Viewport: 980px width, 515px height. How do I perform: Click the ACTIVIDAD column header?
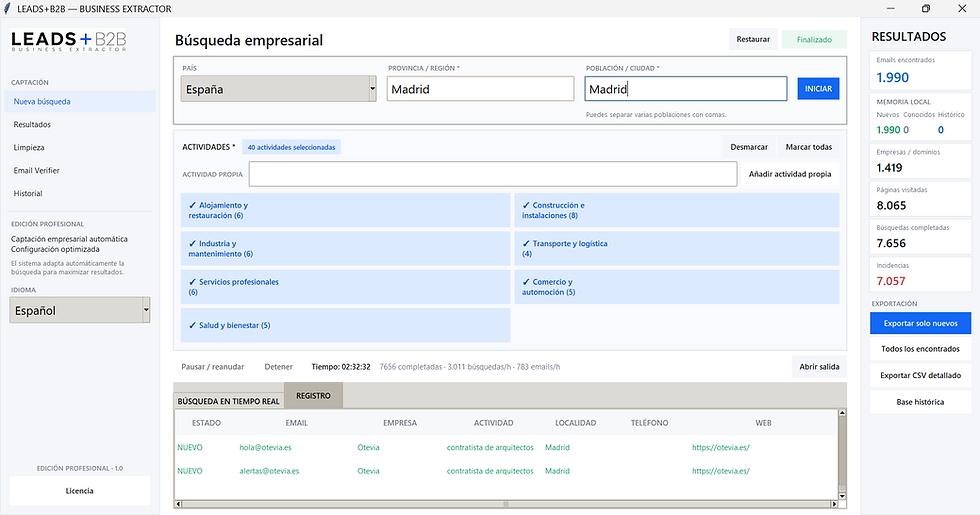pos(493,423)
